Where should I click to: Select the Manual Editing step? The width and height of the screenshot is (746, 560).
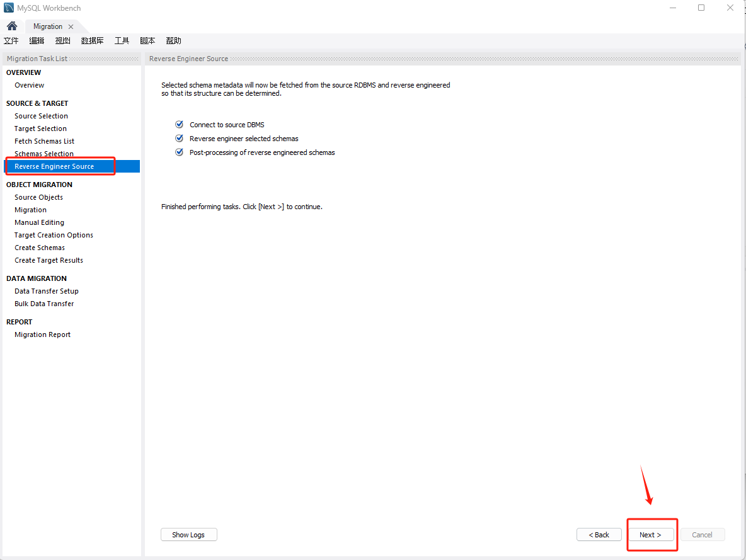coord(39,222)
